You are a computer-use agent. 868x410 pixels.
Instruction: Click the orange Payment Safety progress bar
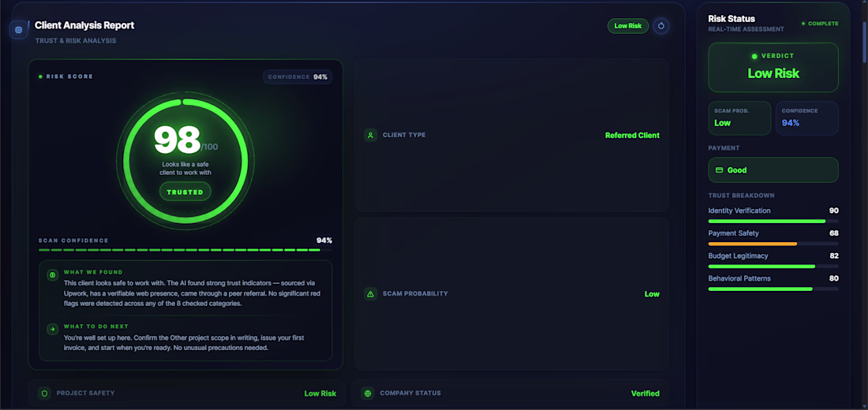click(x=773, y=244)
